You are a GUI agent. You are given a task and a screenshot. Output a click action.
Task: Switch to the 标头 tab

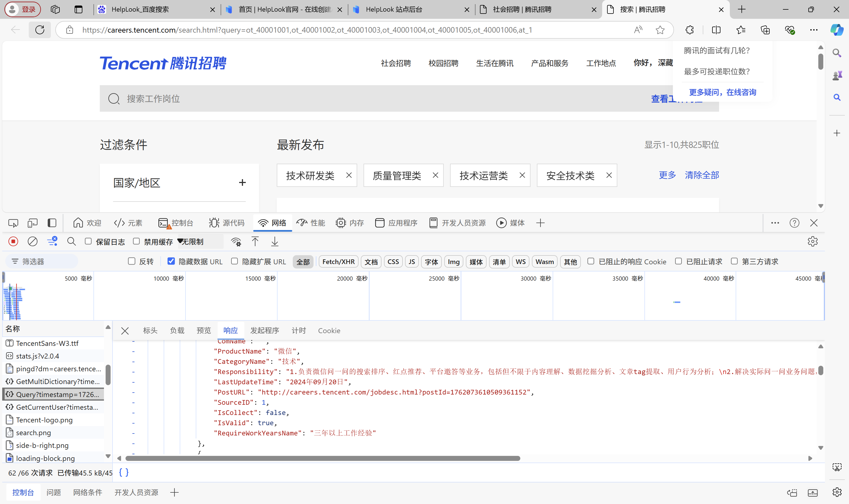tap(150, 330)
